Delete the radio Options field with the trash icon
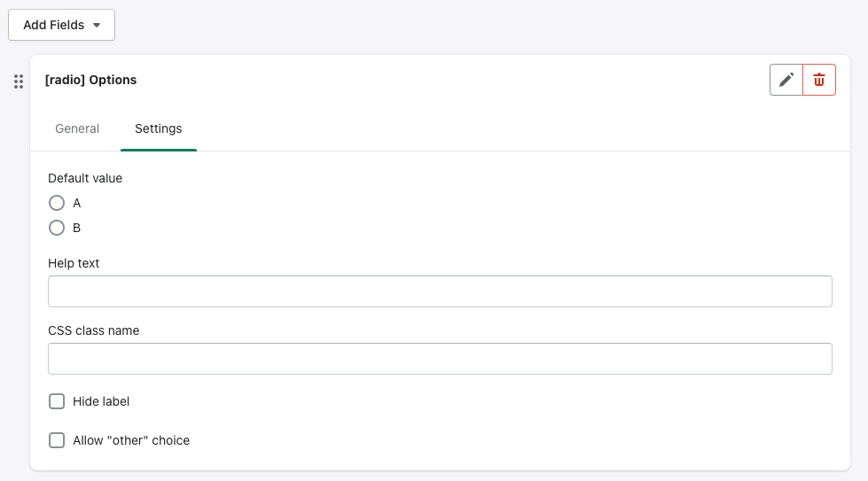Screen dimensions: 868x481 click(x=819, y=80)
